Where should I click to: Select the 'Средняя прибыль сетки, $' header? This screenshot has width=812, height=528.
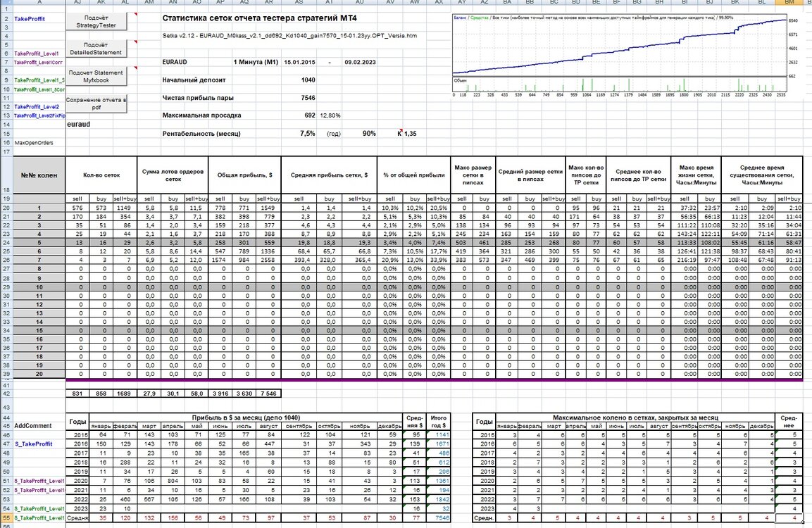(x=329, y=175)
